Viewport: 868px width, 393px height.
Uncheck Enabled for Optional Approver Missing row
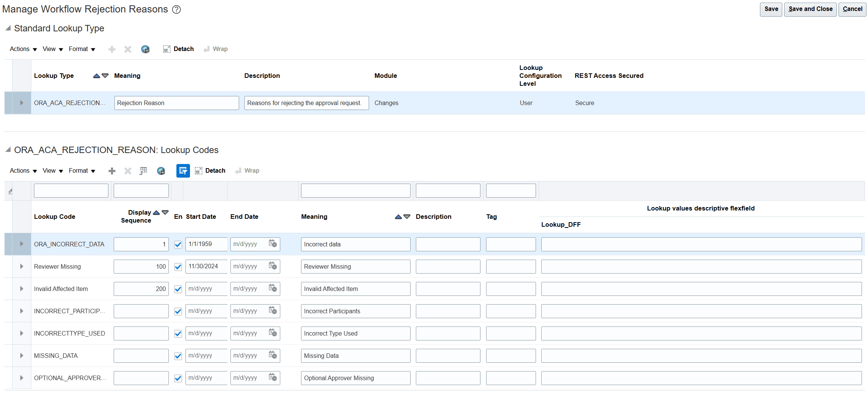pos(178,378)
